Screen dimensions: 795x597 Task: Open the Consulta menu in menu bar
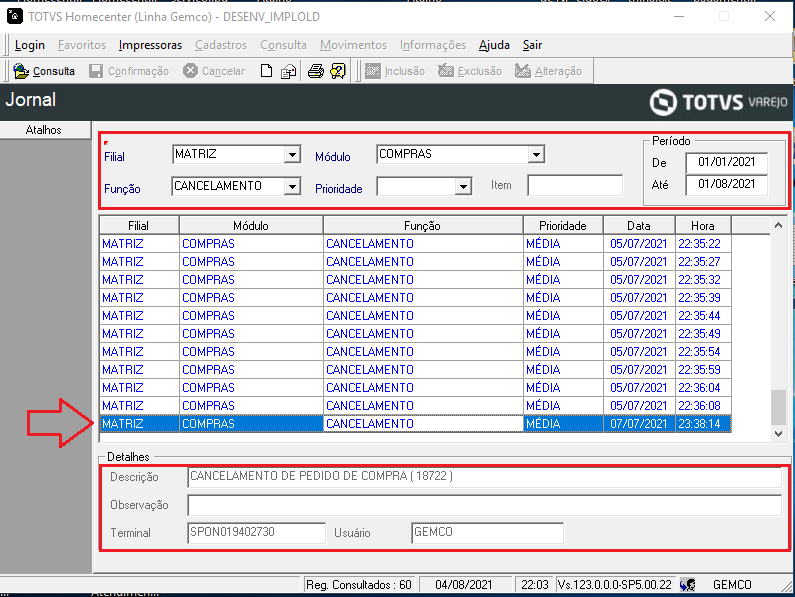[283, 45]
